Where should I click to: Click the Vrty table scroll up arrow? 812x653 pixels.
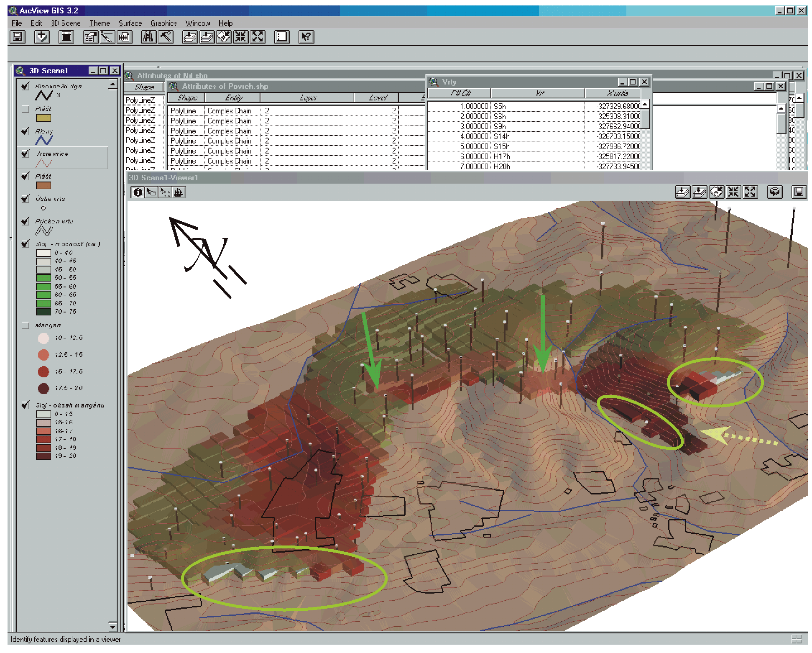(x=645, y=104)
